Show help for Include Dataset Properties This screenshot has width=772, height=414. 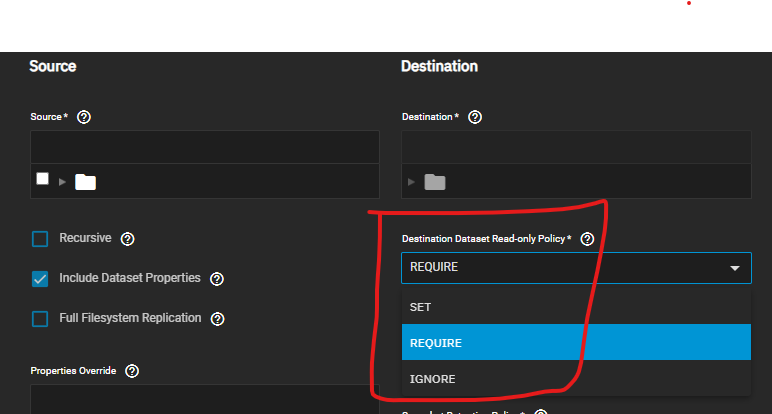coord(217,279)
